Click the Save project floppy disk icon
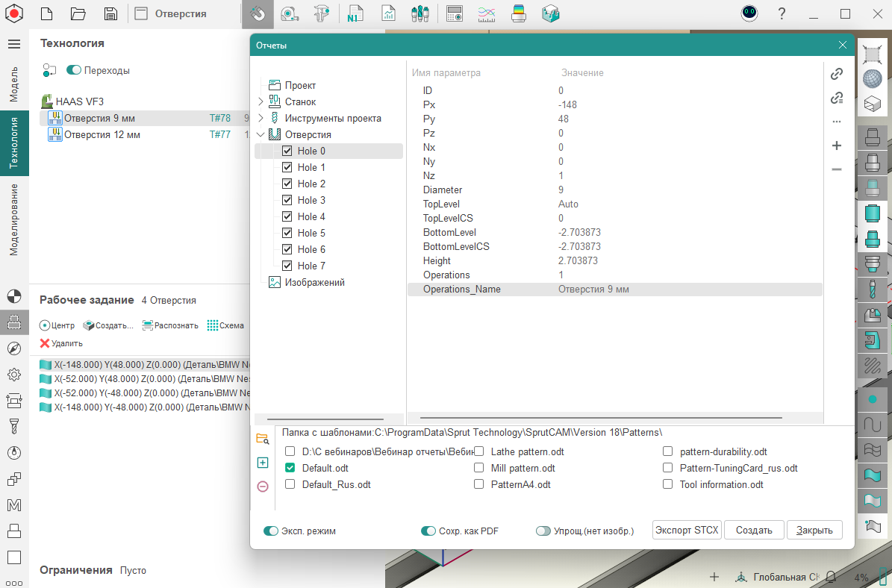 click(x=110, y=13)
